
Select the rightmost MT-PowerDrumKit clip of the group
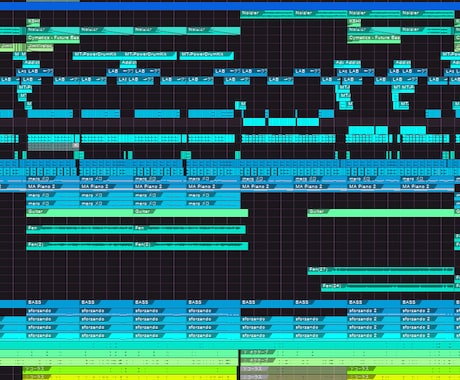pos(207,56)
